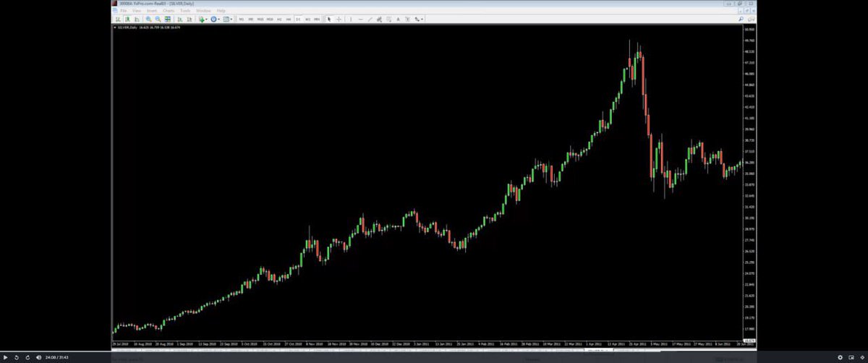The image size is (868, 363).
Task: Switch chart to candlesticks type
Action: point(127,20)
